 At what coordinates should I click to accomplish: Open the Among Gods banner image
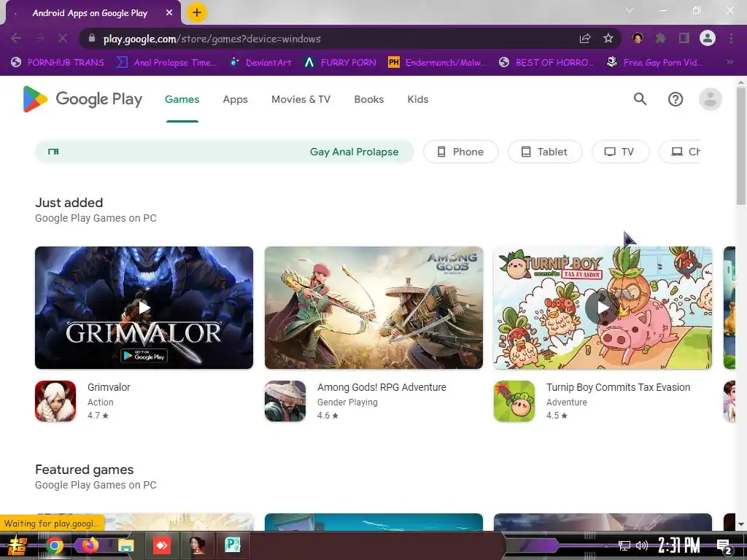click(373, 307)
